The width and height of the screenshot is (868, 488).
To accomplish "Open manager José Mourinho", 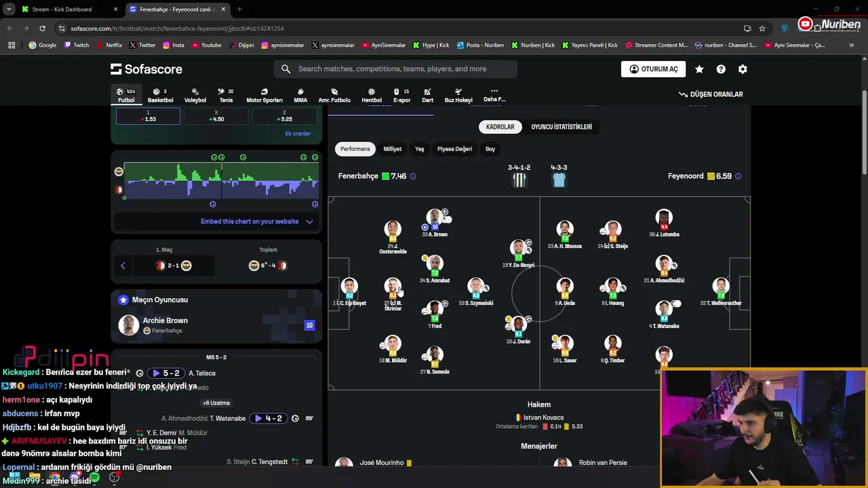I will tap(374, 463).
